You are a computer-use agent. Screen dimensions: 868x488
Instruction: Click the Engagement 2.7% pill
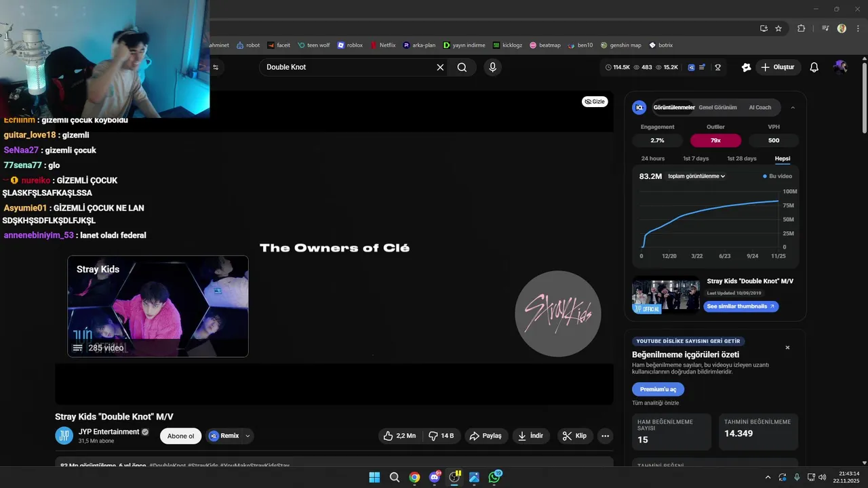coord(657,140)
